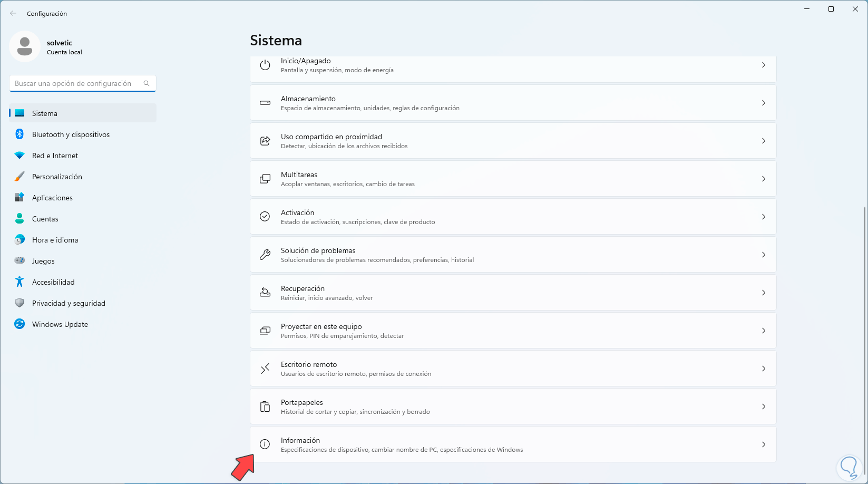Viewport: 868px width, 484px height.
Task: Click the Bluetooth y dispositivos sidebar icon
Action: point(19,134)
